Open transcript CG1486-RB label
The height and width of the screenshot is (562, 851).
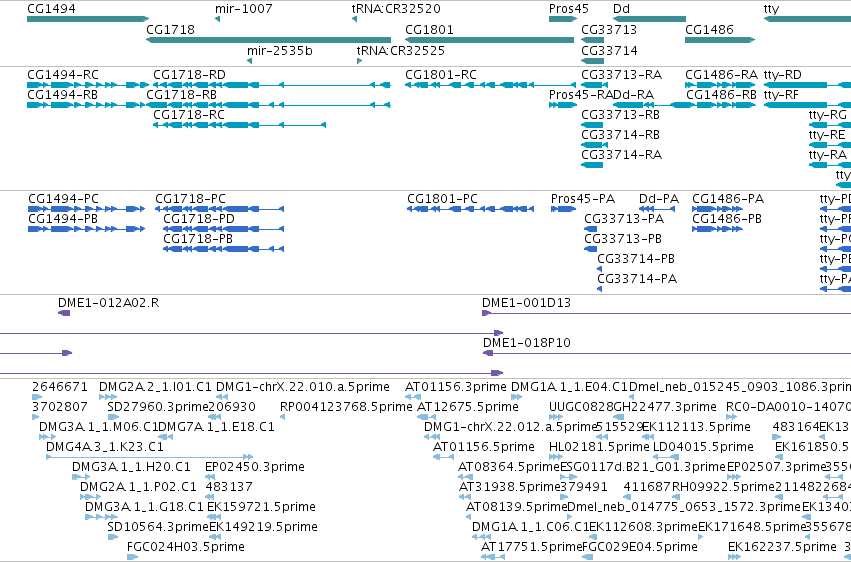[721, 94]
